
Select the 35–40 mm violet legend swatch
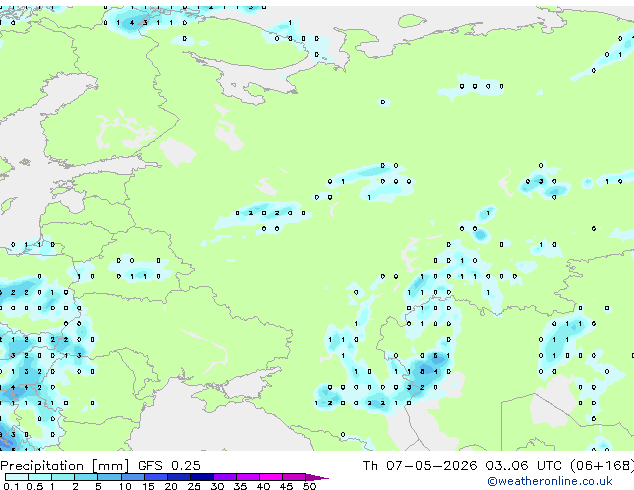click(248, 477)
